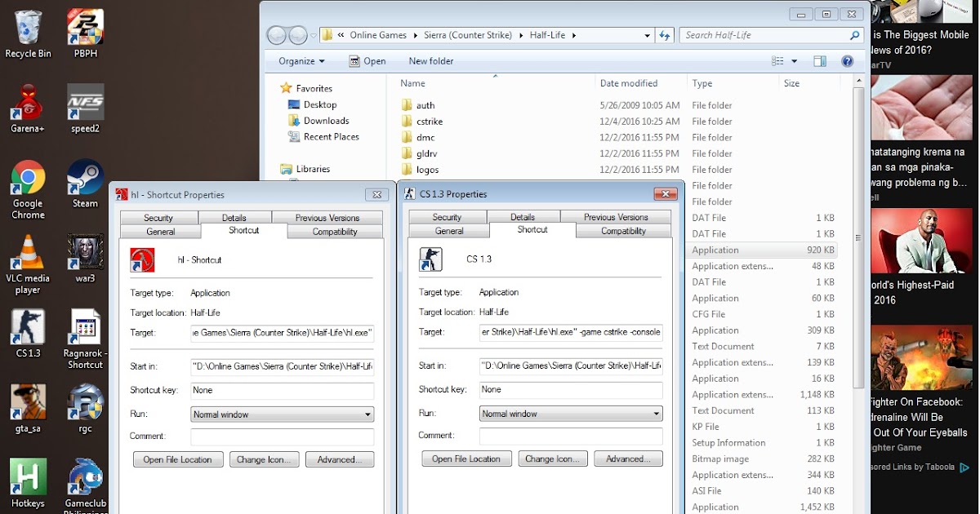Click Open File Location in hl Shortcut Properties
The image size is (980, 514).
(x=177, y=459)
